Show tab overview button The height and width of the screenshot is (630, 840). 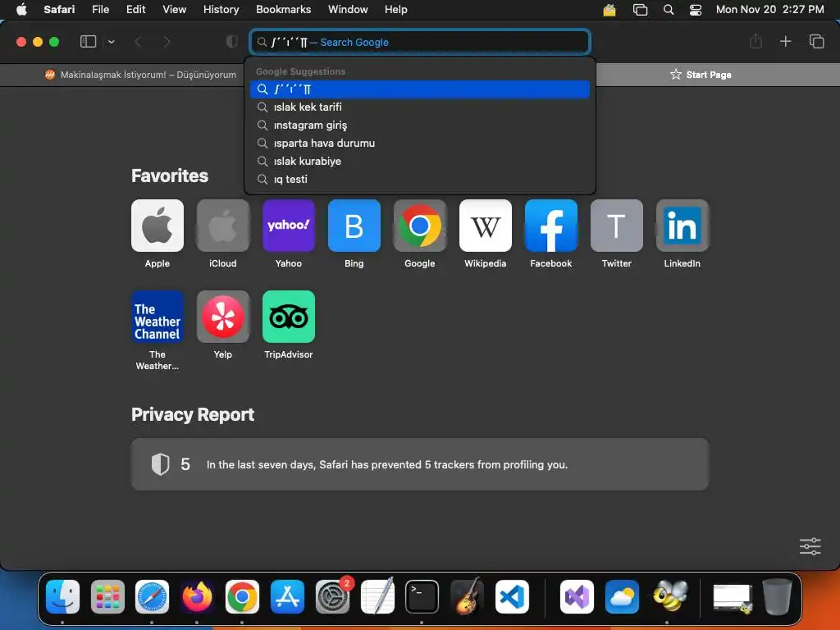tap(816, 41)
